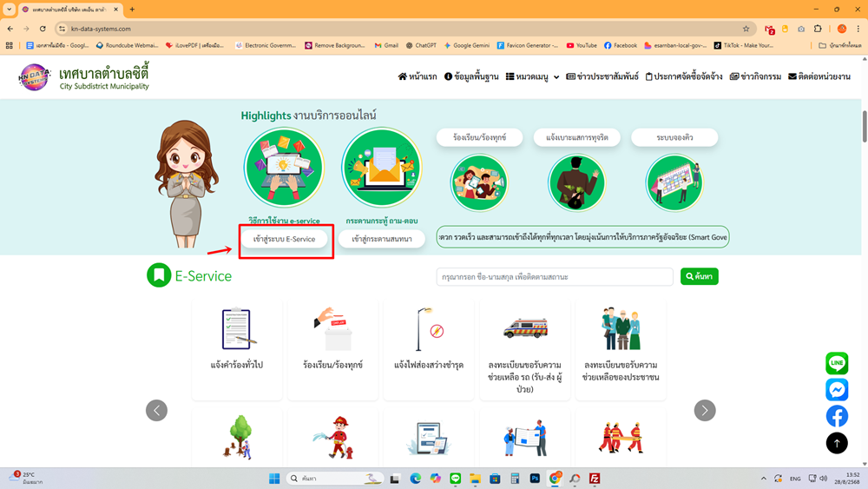This screenshot has height=489, width=868.
Task: Select the แจ้งไฟส่องสว่างชำรุด street lamp icon
Action: point(429,329)
